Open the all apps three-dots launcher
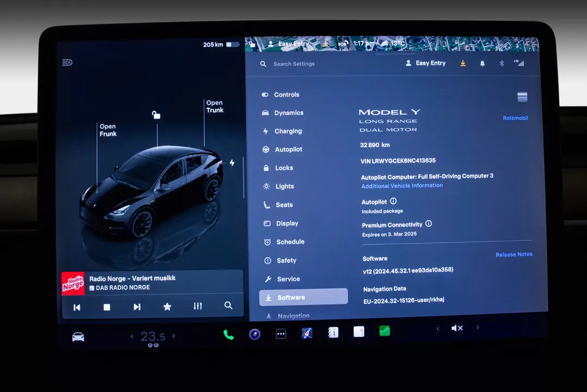587x392 pixels. 281,334
